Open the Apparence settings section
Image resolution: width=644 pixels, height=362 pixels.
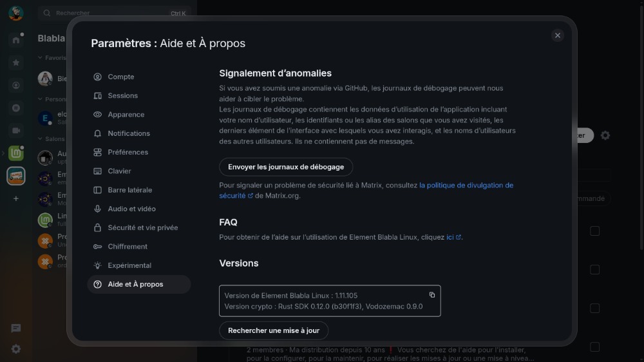pos(126,115)
